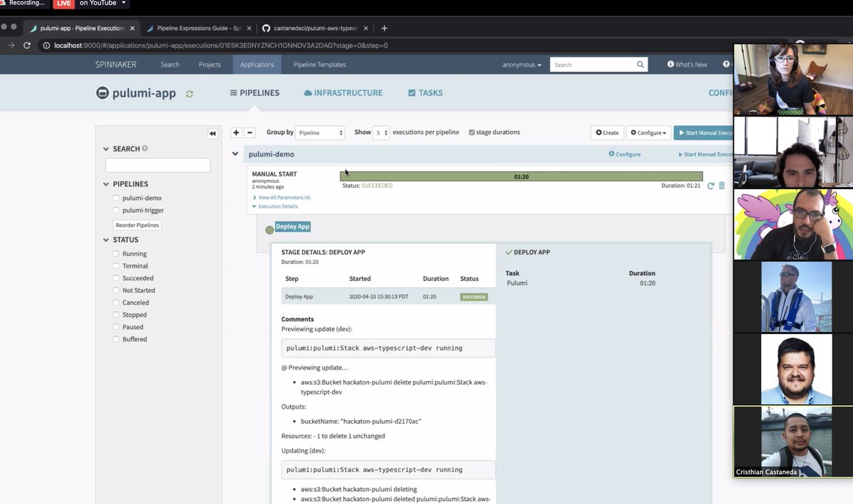Expand all pipelines with plus icon
The width and height of the screenshot is (853, 504).
[236, 133]
